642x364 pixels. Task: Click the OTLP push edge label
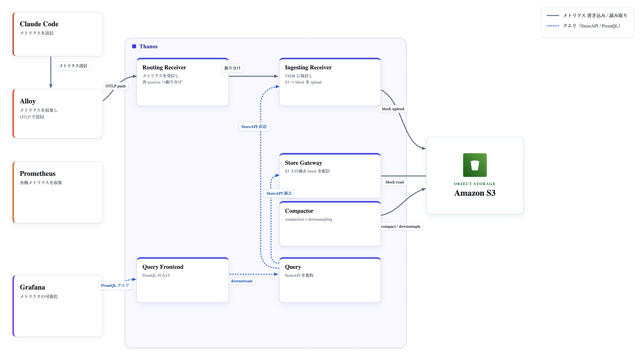pos(115,86)
